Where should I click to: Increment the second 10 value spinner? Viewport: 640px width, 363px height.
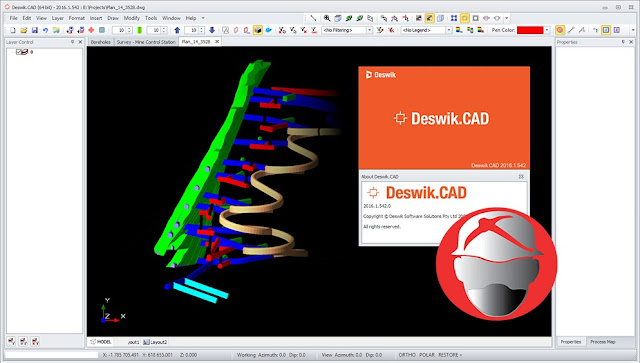(164, 29)
